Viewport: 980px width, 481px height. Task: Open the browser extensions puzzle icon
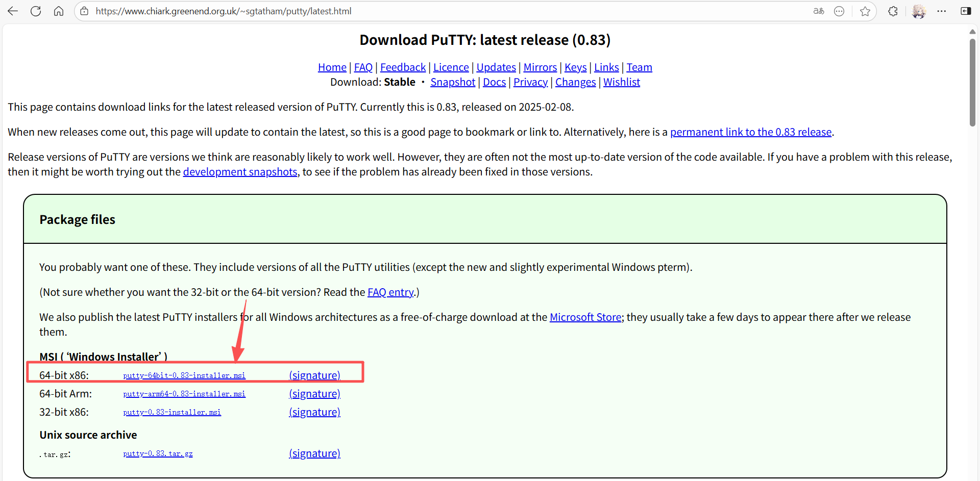coord(893,11)
